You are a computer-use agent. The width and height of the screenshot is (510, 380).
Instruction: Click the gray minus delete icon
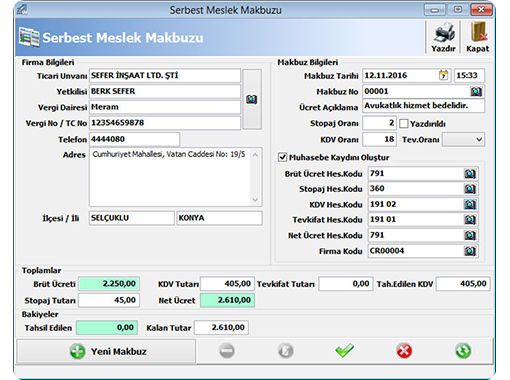pos(227,351)
